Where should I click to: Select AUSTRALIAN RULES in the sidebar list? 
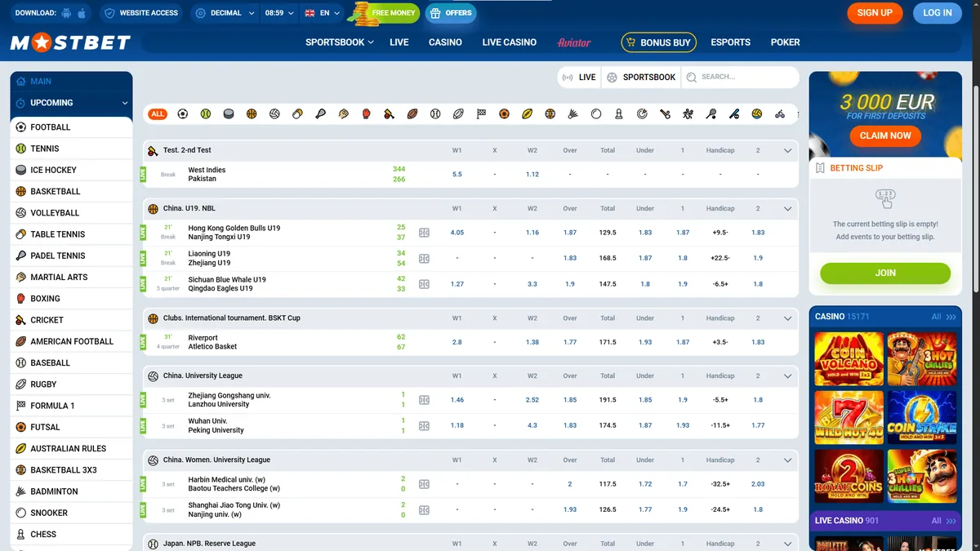pos(71,448)
